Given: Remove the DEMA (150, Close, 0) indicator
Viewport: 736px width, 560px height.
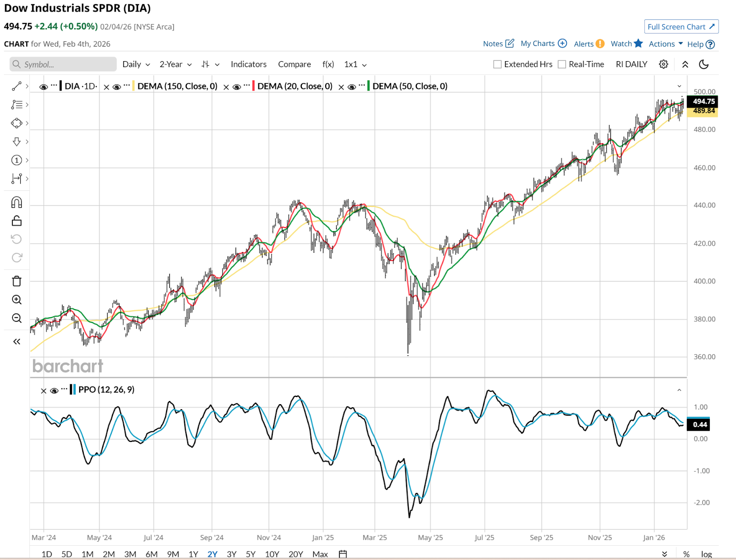Looking at the screenshot, I should tap(106, 87).
